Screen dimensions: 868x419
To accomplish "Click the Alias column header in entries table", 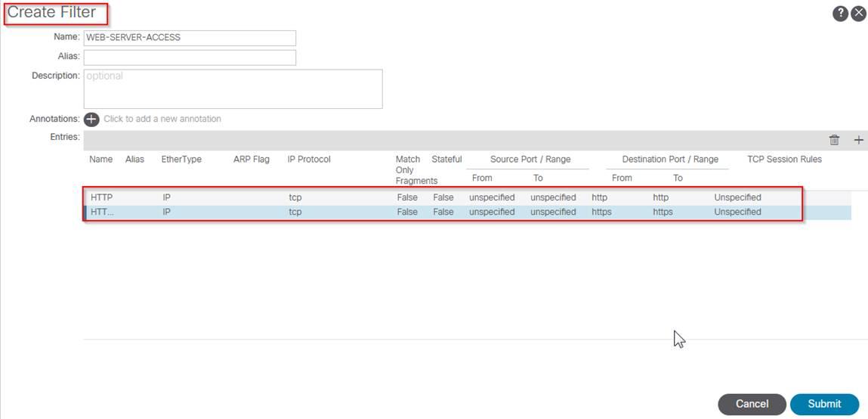I will [x=134, y=160].
